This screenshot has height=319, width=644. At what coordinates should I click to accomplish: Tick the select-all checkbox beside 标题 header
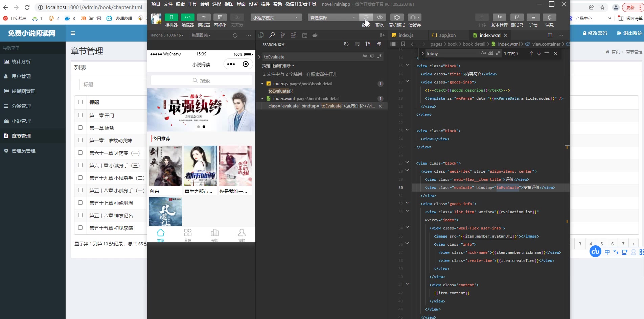80,102
